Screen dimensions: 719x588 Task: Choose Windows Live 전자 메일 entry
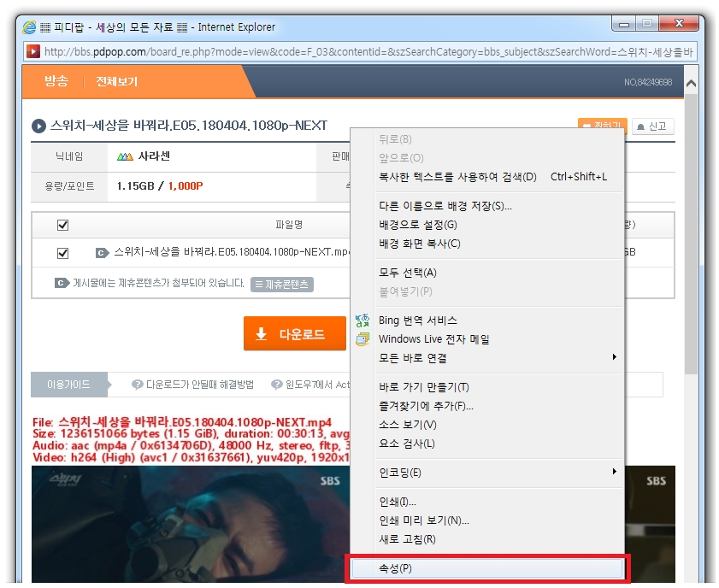pos(499,339)
